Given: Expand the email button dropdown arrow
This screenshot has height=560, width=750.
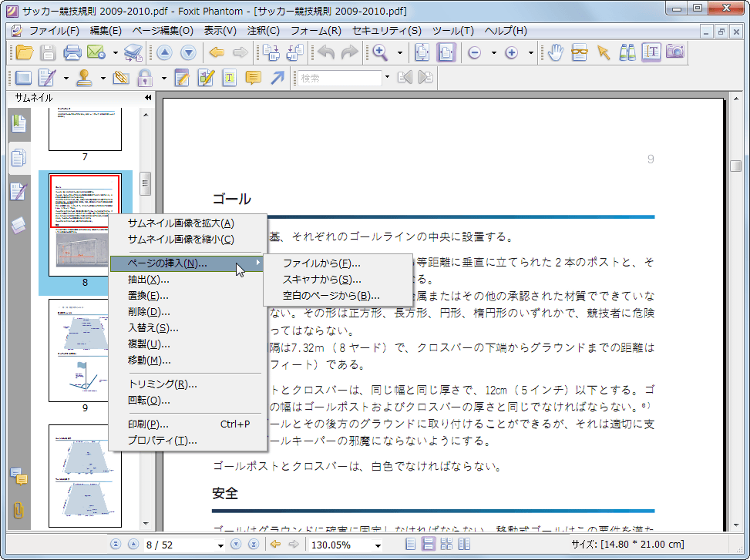Looking at the screenshot, I should pyautogui.click(x=116, y=52).
